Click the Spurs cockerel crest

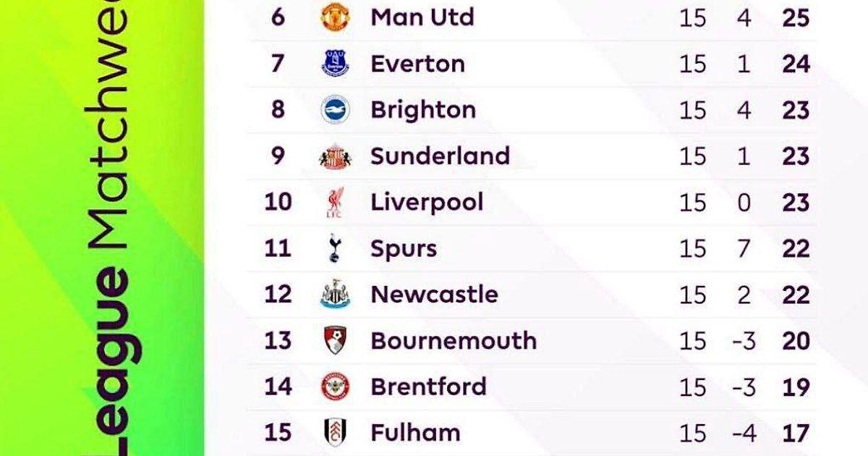point(334,249)
